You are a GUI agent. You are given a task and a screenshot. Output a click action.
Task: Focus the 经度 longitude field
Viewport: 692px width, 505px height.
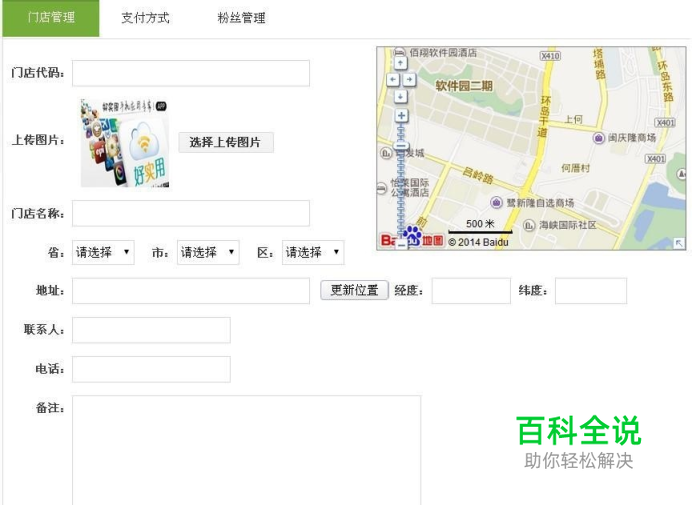pos(471,291)
